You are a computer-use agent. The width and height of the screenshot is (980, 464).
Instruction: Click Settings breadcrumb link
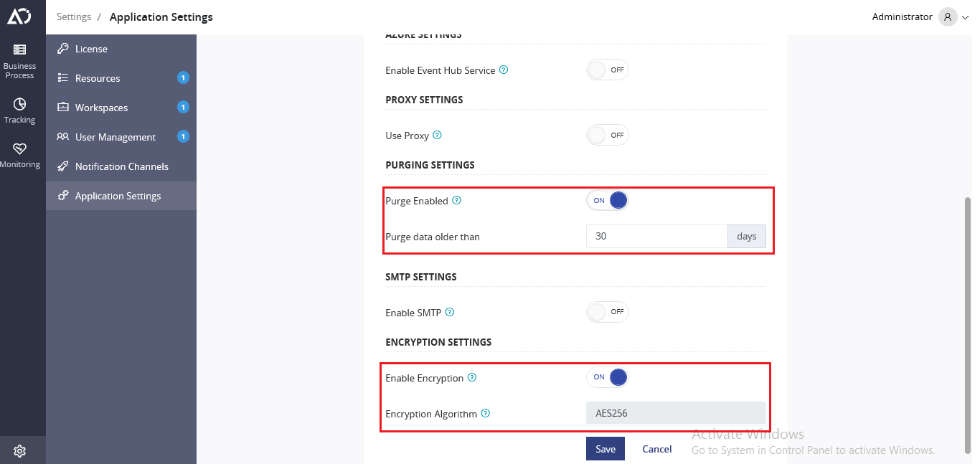coord(74,16)
